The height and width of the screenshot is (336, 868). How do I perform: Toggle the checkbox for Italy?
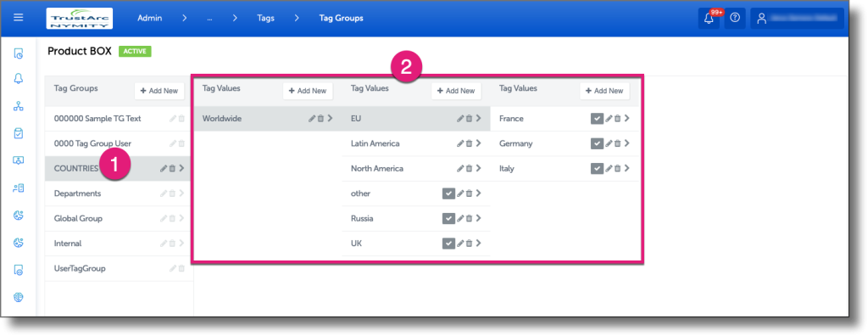tap(597, 169)
